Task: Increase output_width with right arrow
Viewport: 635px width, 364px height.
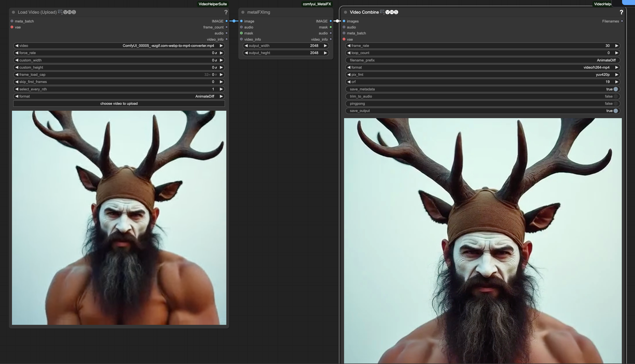Action: [x=325, y=45]
